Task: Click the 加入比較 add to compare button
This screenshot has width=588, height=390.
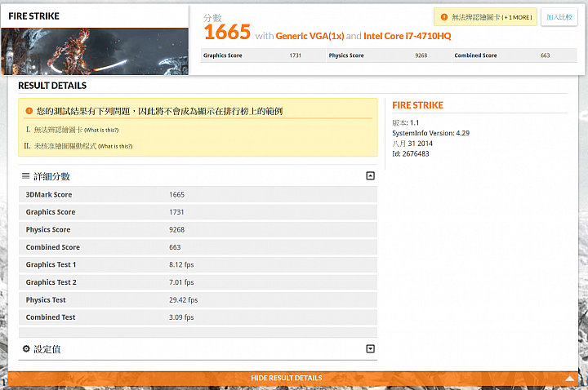Action: click(x=559, y=17)
